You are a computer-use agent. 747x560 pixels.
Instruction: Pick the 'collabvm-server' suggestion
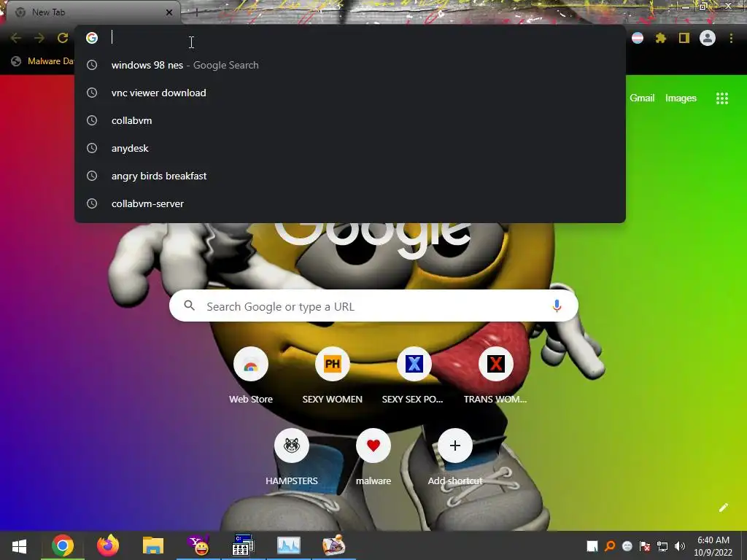(350, 203)
